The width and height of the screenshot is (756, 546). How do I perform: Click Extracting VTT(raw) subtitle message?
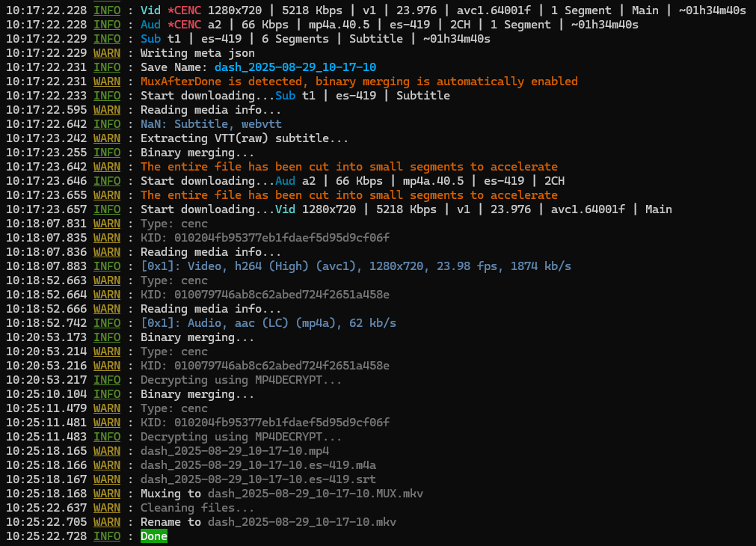click(x=245, y=138)
